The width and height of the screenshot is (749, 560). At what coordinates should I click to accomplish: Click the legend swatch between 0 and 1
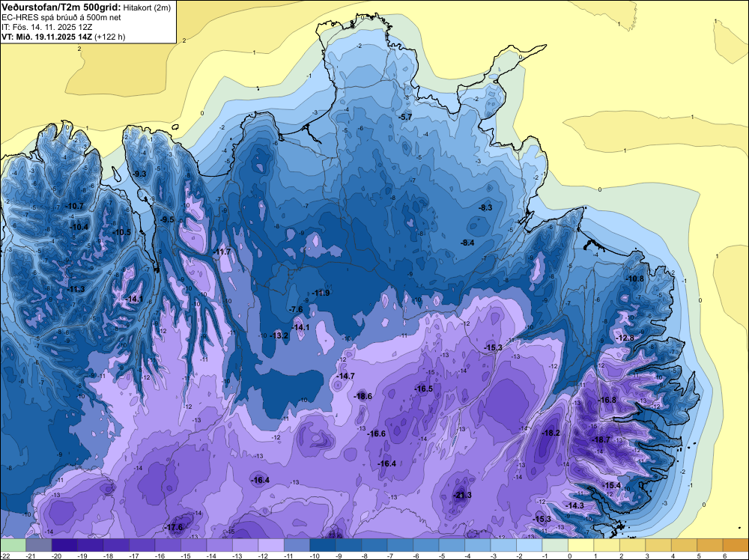click(x=581, y=545)
